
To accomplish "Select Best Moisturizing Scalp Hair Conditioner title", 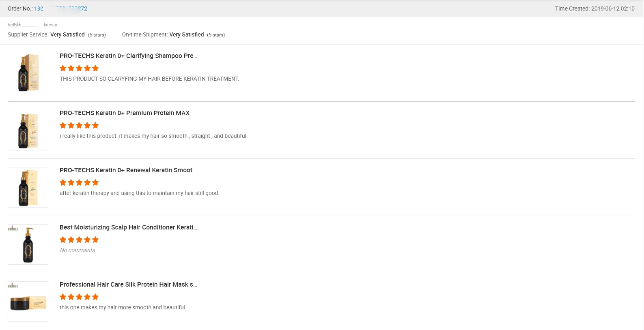I will 128,227.
